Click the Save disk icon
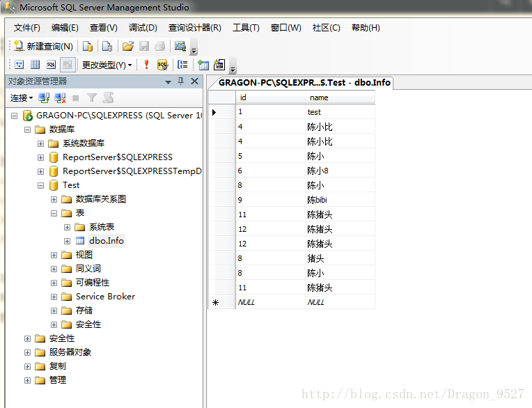 tap(144, 46)
